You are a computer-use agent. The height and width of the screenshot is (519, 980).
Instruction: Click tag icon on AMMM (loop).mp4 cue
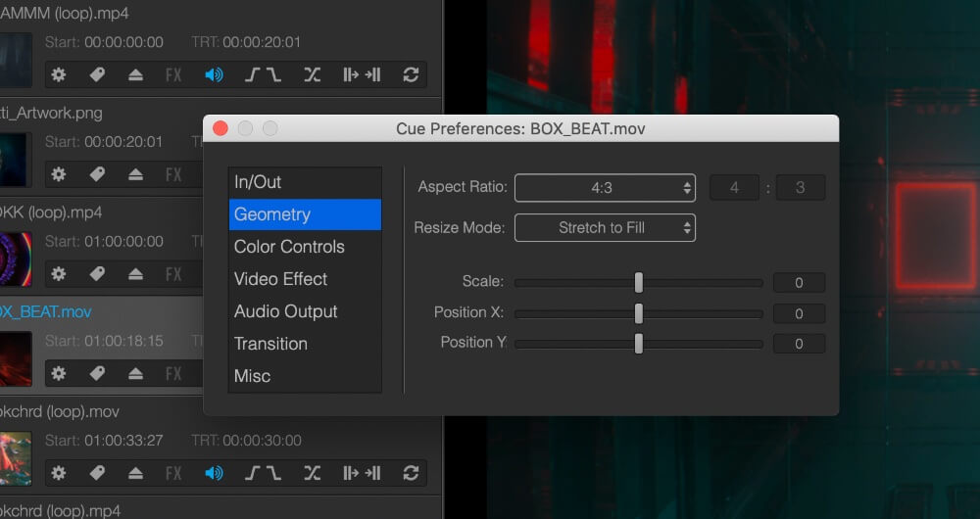coord(97,75)
